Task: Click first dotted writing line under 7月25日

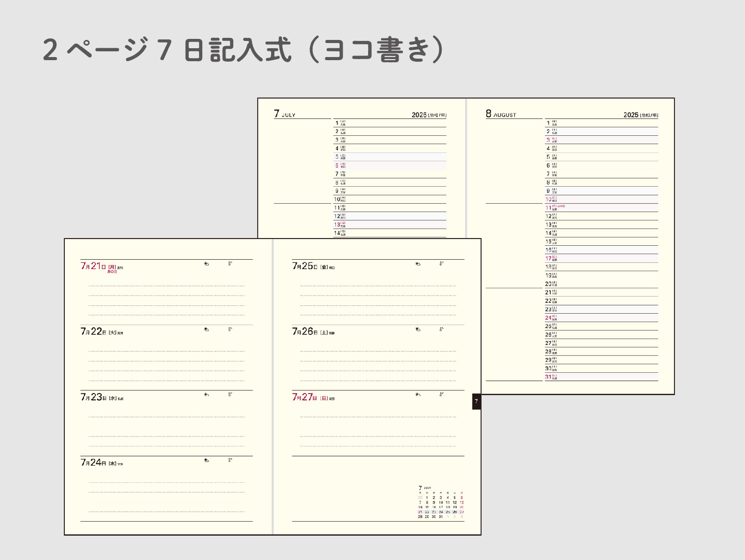Action: [378, 286]
